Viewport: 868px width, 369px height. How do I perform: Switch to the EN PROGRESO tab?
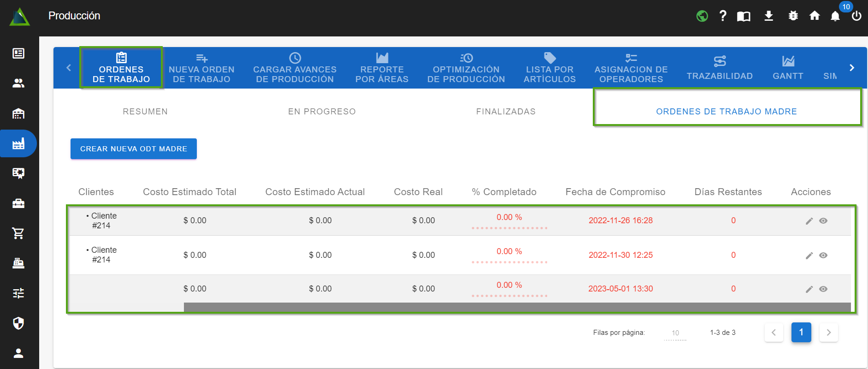322,112
